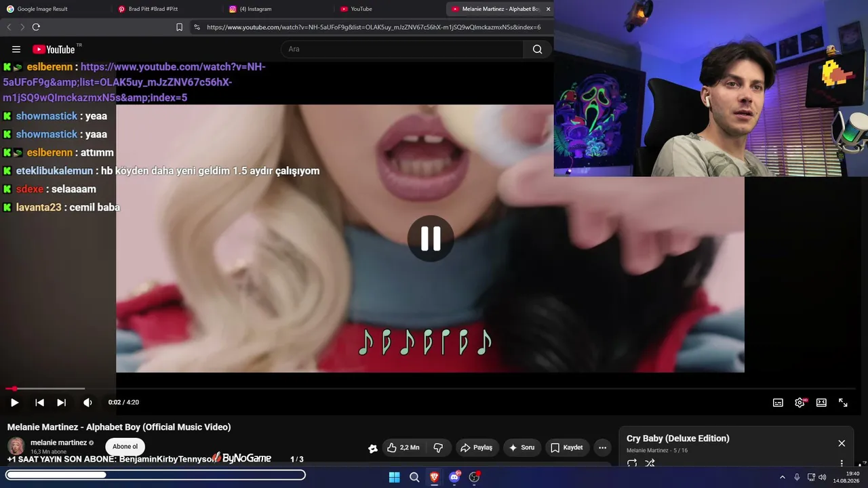
Task: Open the three-dot more actions menu
Action: (602, 447)
